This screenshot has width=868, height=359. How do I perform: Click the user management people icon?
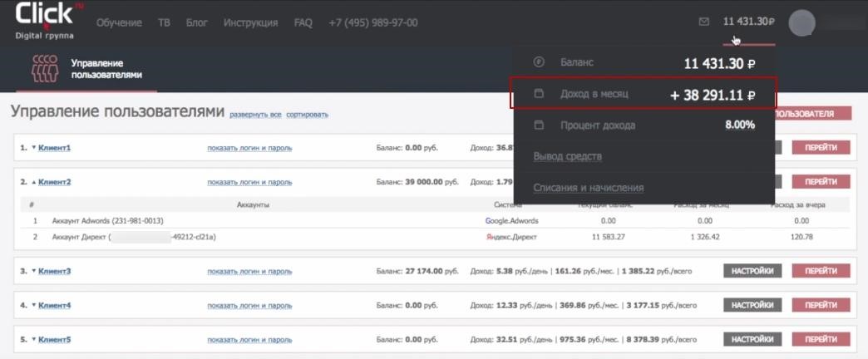pyautogui.click(x=44, y=69)
